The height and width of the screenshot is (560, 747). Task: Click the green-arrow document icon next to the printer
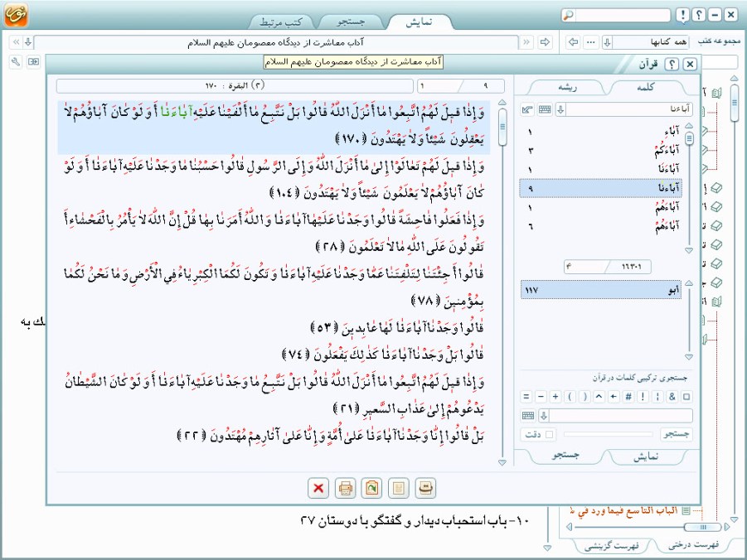(x=371, y=488)
